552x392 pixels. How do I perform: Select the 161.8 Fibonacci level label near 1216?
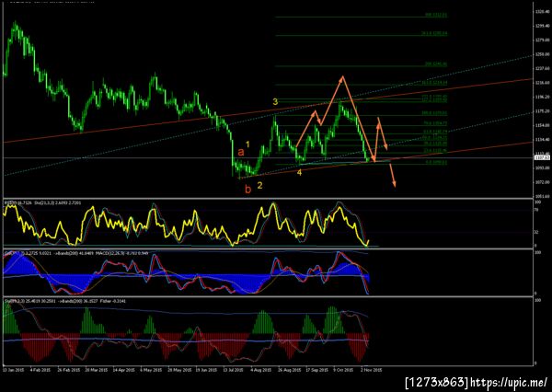[435, 83]
